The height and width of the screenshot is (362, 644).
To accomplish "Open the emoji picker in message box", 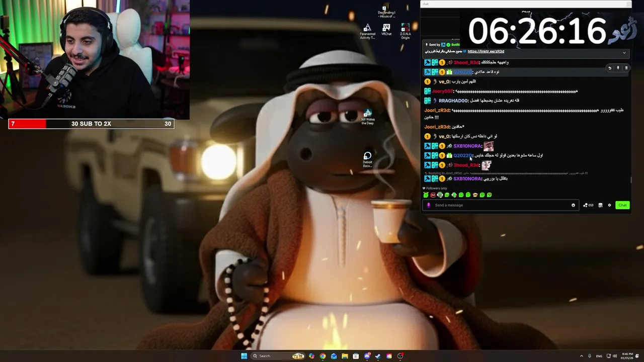I will point(573,205).
